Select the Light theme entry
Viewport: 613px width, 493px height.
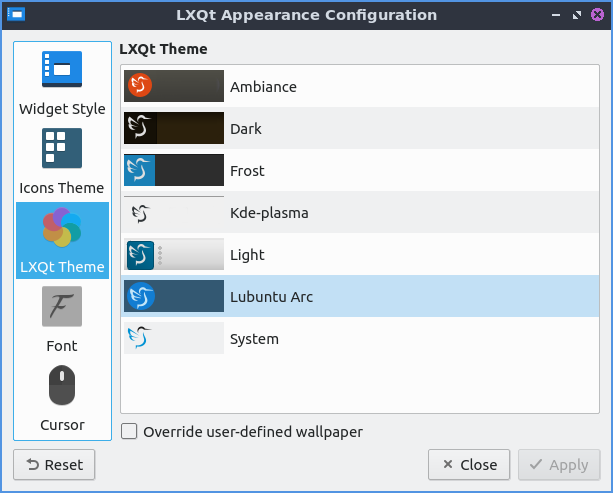click(247, 255)
